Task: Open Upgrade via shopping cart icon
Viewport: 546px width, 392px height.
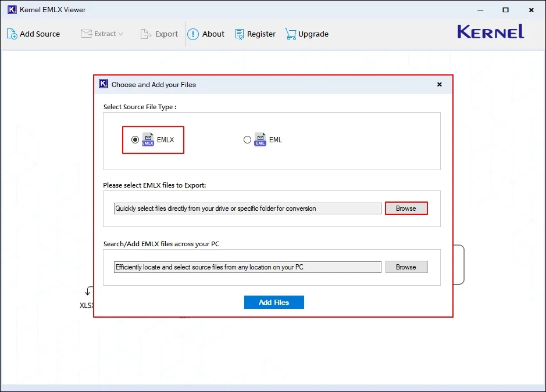Action: [290, 34]
